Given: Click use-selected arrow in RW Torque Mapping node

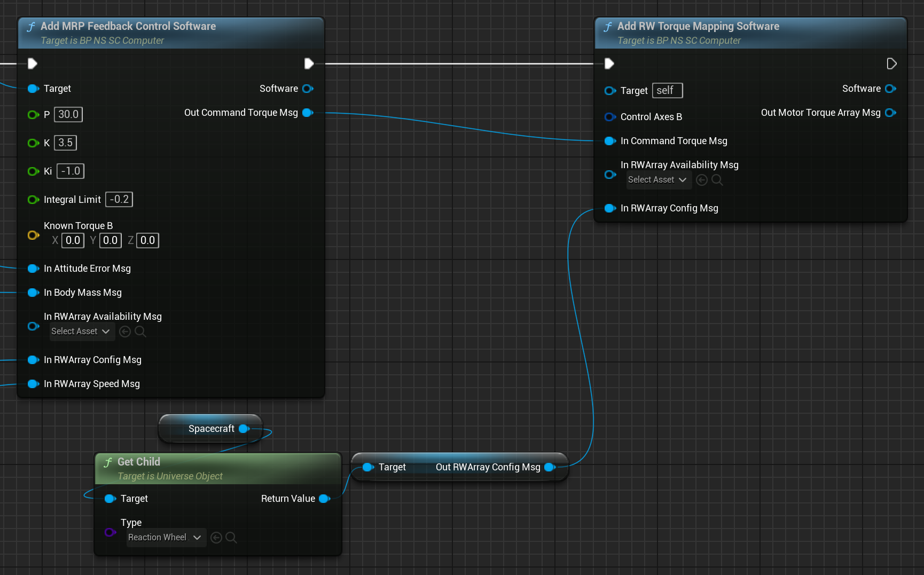Looking at the screenshot, I should (702, 180).
